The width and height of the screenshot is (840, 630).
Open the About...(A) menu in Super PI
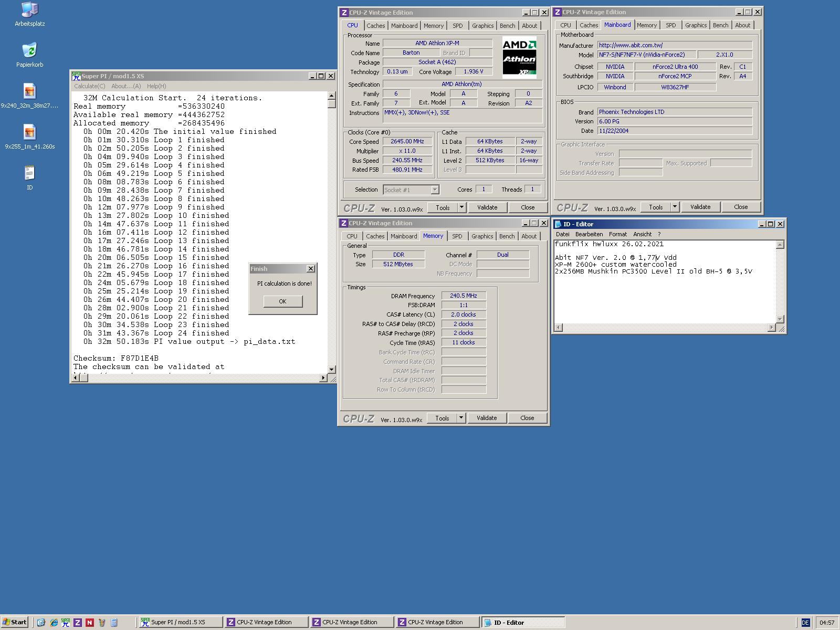(x=126, y=86)
